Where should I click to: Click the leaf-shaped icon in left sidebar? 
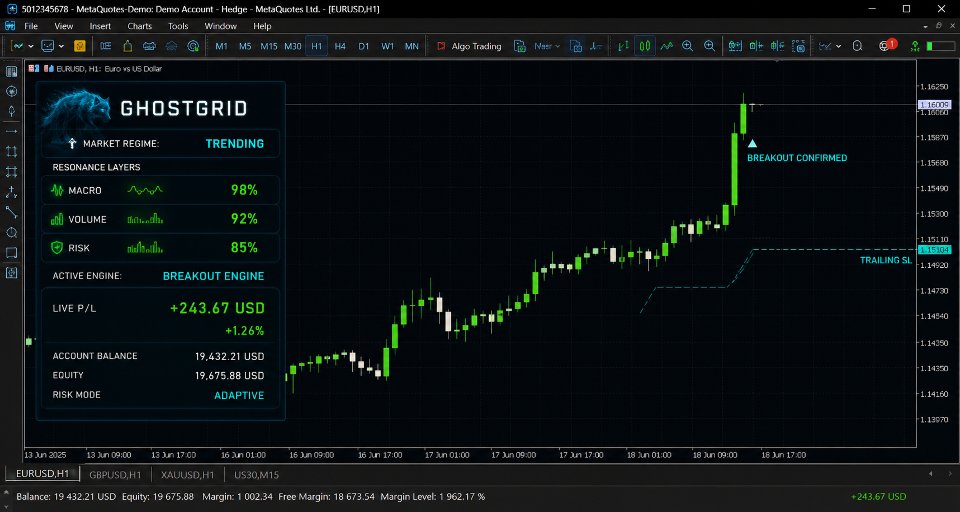pos(11,111)
